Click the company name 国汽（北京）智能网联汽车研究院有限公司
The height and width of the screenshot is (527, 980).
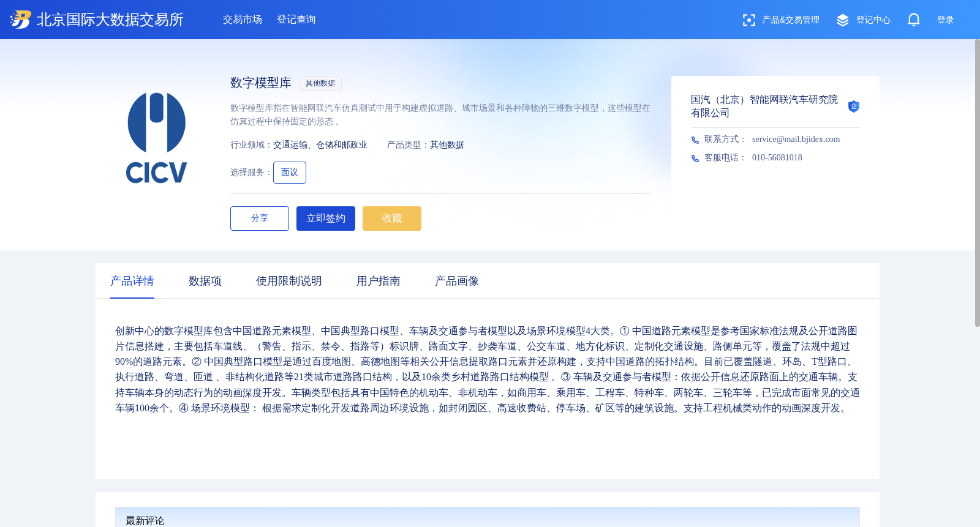click(764, 106)
